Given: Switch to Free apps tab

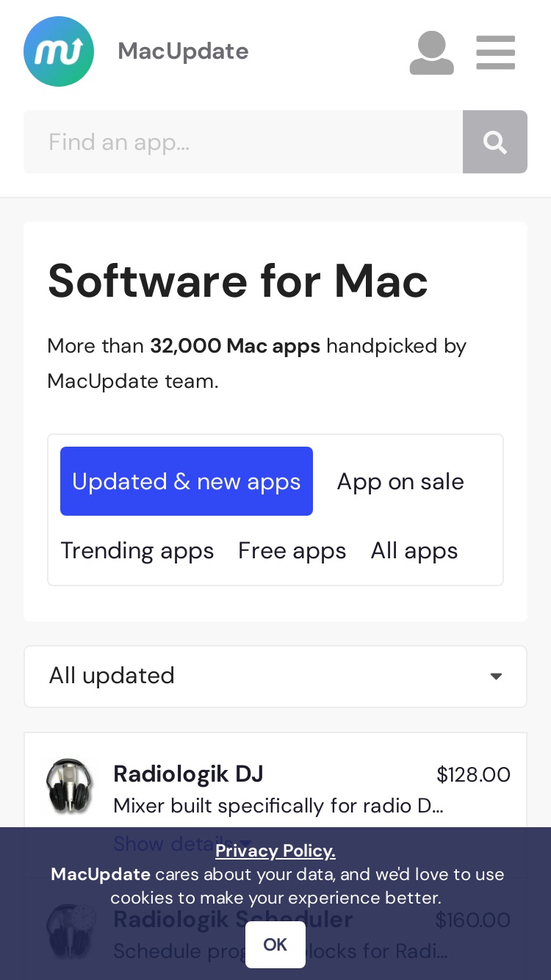Looking at the screenshot, I should (292, 550).
